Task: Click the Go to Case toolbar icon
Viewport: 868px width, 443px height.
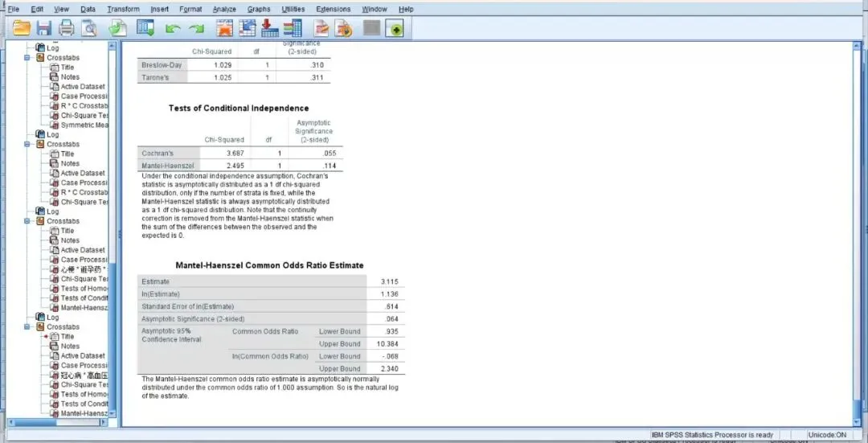Action: pos(247,28)
